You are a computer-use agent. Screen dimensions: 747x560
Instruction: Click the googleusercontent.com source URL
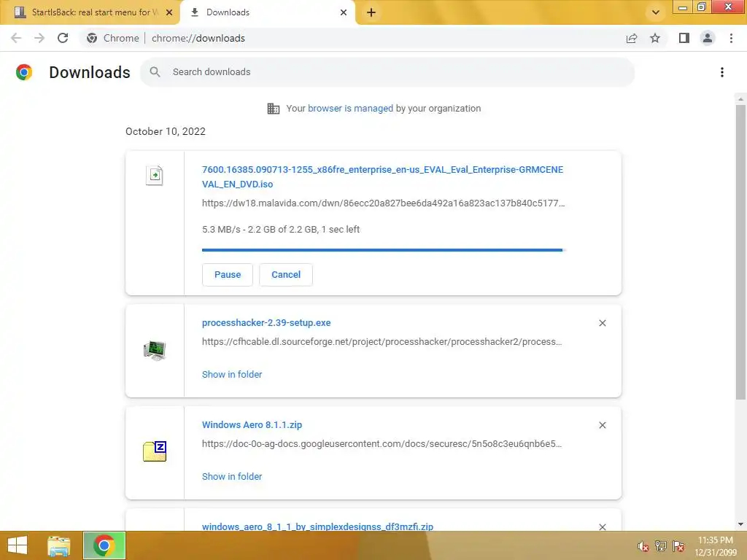pyautogui.click(x=382, y=444)
